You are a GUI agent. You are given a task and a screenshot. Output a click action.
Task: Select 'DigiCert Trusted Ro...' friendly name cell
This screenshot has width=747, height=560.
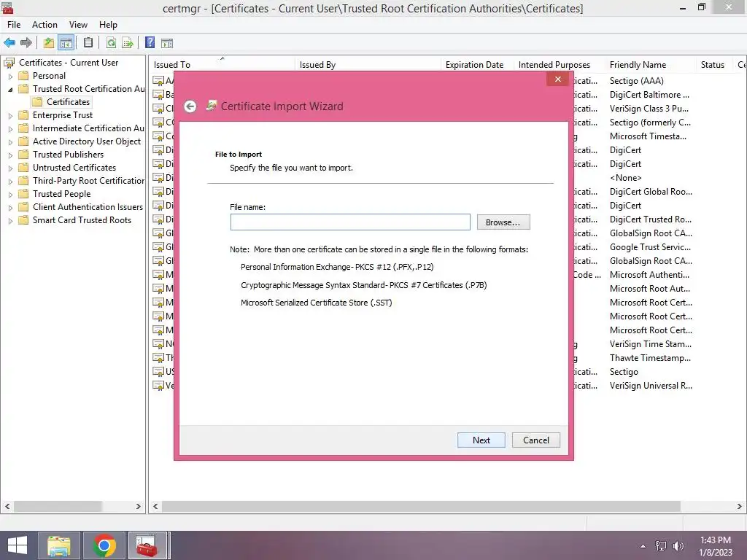[650, 219]
